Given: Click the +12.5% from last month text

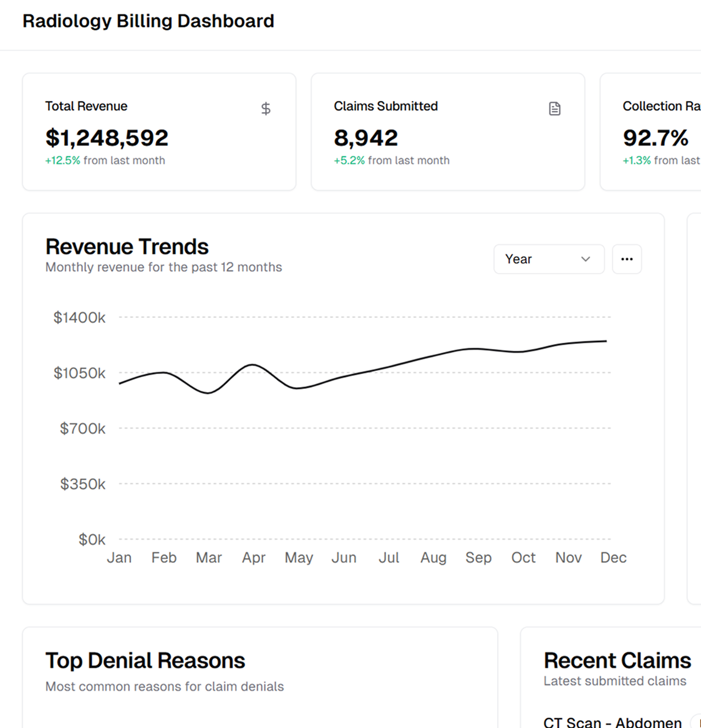Looking at the screenshot, I should point(105,161).
